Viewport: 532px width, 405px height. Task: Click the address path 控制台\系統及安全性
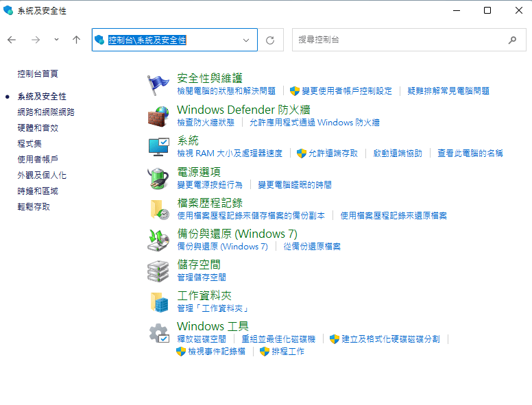(x=147, y=40)
